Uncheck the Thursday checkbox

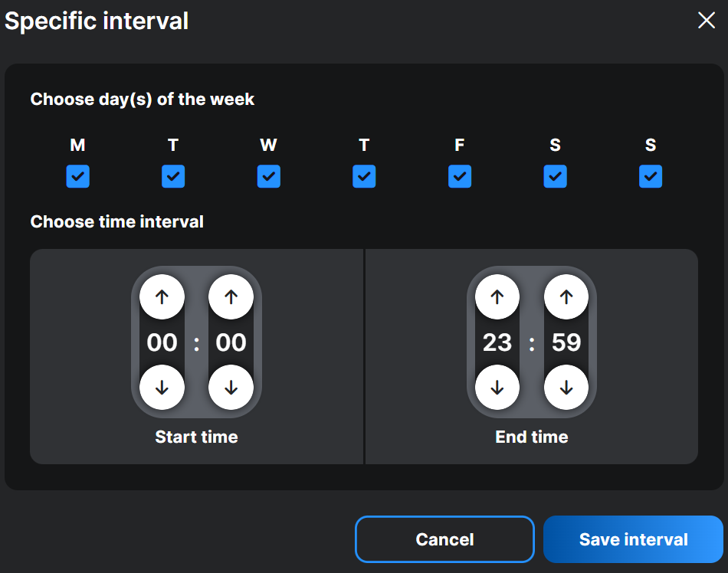[364, 176]
